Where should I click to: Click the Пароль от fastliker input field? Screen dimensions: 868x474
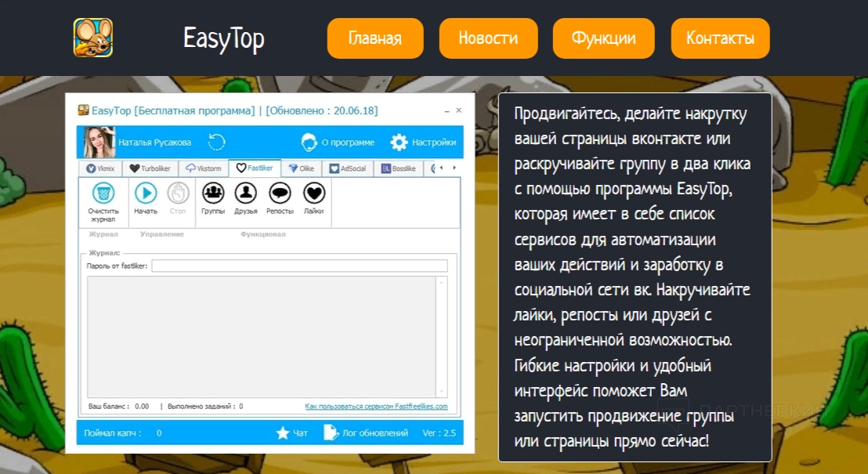click(299, 266)
